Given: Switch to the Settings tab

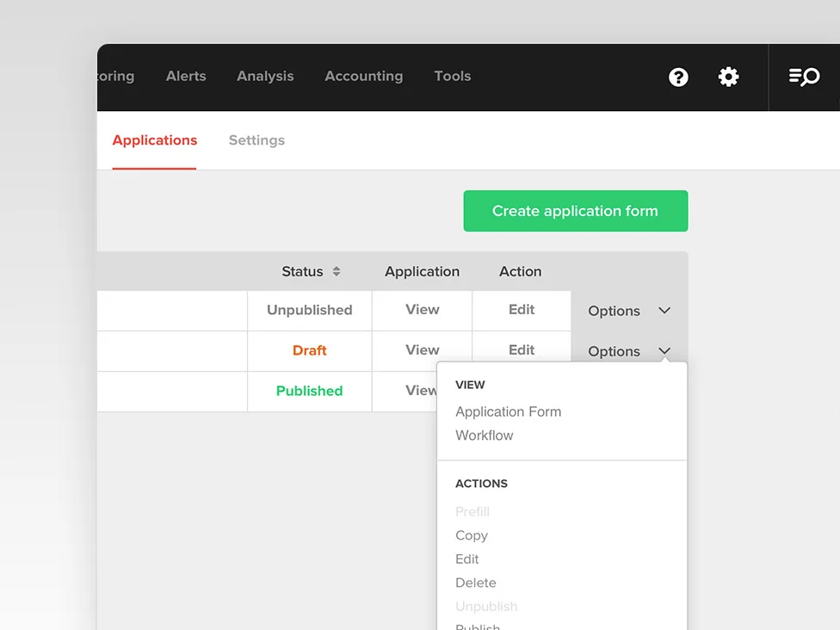Looking at the screenshot, I should point(256,140).
